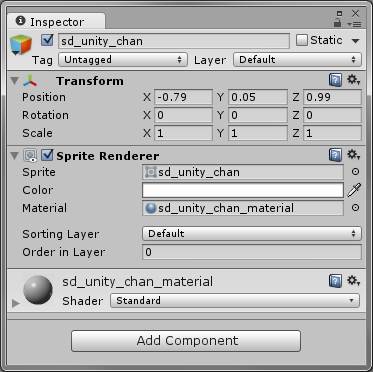This screenshot has width=373, height=372.
Task: Click the Scale X field
Action: (x=183, y=133)
